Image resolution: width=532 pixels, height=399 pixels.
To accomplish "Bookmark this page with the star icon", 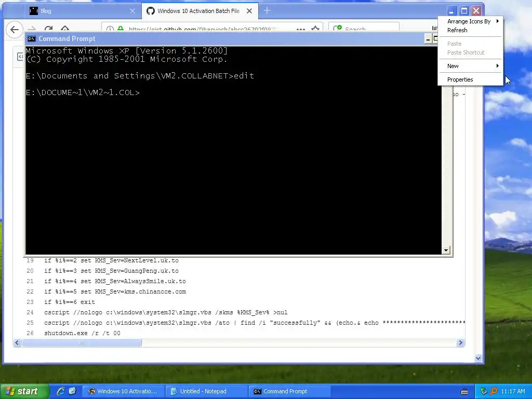I will 315,29.
